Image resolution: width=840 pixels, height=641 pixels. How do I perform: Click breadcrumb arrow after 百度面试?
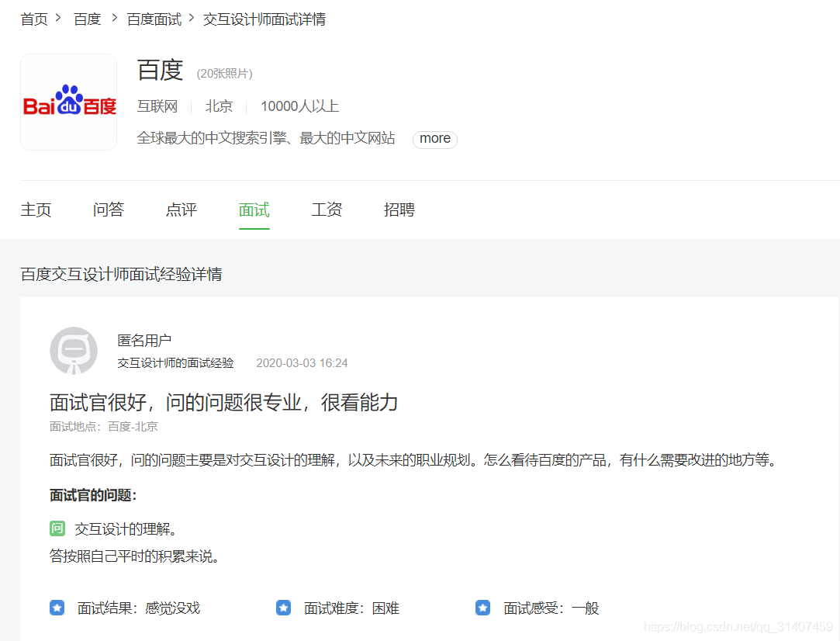(192, 18)
